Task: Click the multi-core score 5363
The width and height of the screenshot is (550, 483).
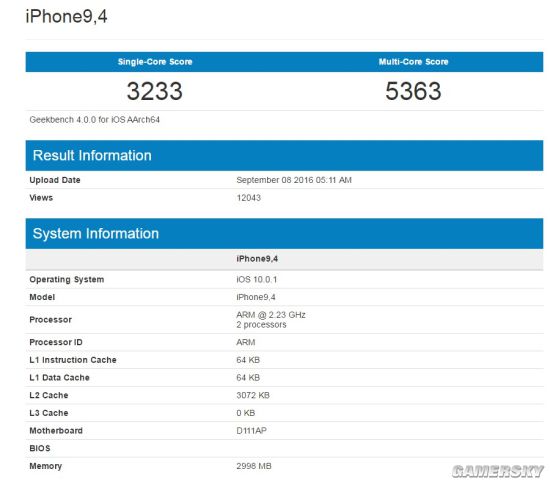Action: (x=413, y=91)
